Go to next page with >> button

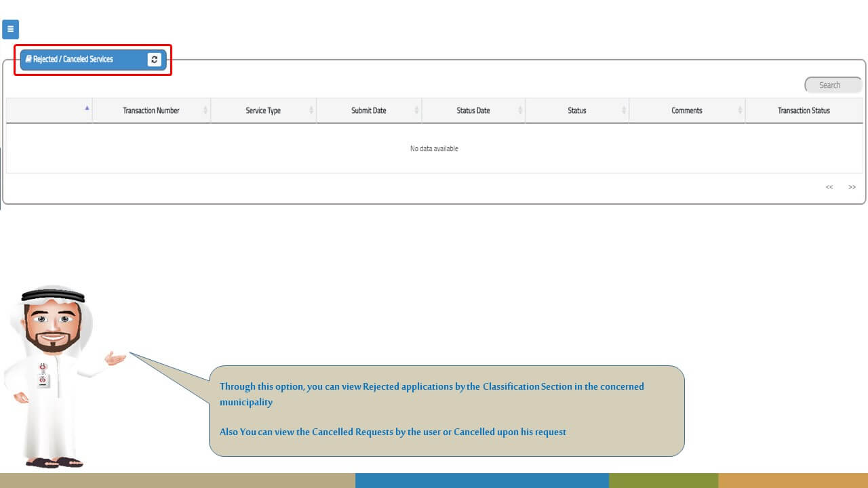coord(852,187)
